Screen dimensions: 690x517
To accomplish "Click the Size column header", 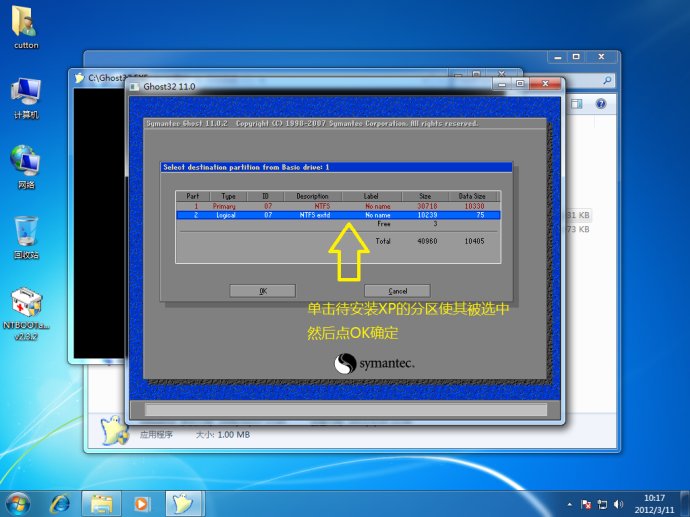I will tap(425, 196).
